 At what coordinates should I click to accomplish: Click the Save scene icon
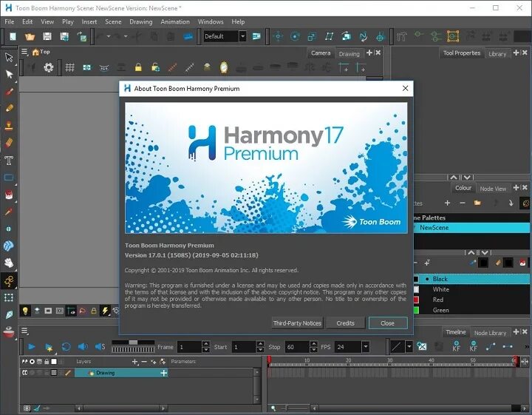(47, 36)
